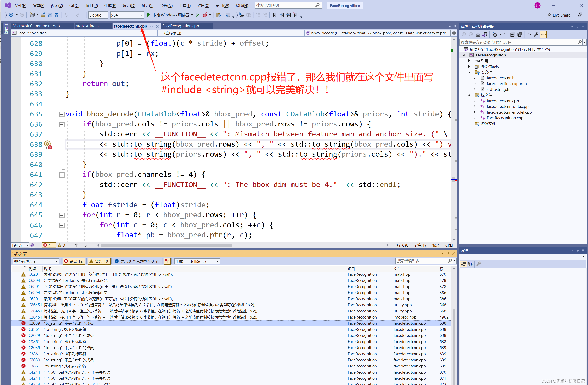This screenshot has width=588, height=385.
Task: Toggle the messages filter showing 8 个消息
Action: point(137,261)
